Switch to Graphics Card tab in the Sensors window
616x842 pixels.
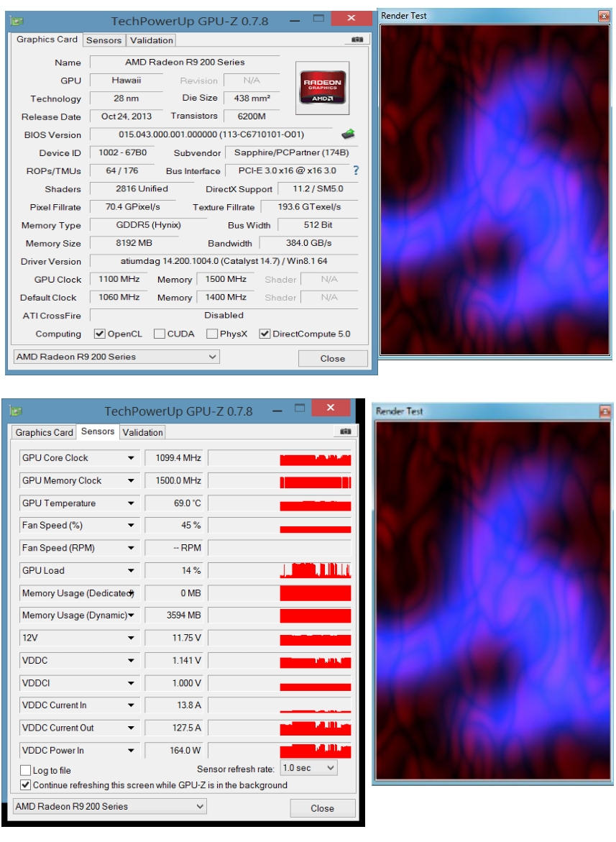point(44,432)
